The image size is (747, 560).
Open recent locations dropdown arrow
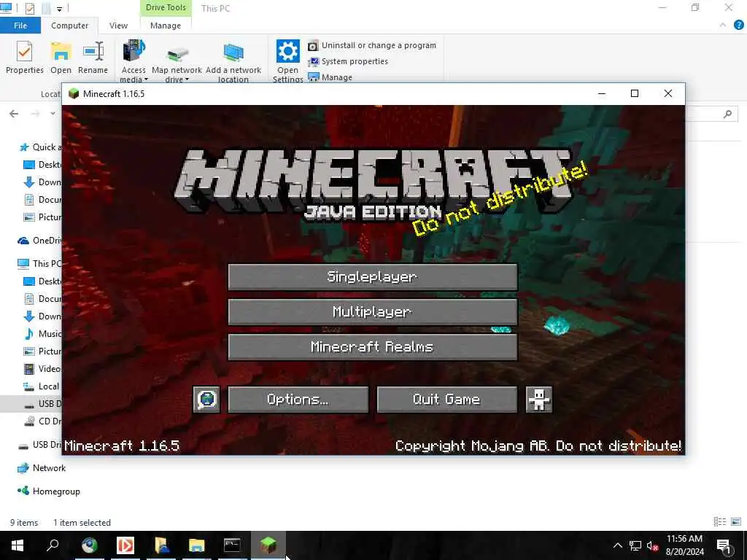pyautogui.click(x=53, y=113)
